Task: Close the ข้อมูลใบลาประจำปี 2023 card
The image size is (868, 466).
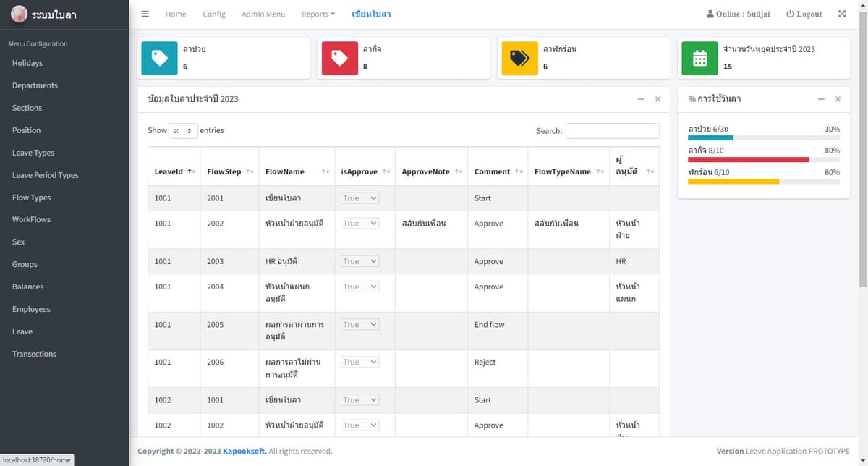Action: (658, 99)
